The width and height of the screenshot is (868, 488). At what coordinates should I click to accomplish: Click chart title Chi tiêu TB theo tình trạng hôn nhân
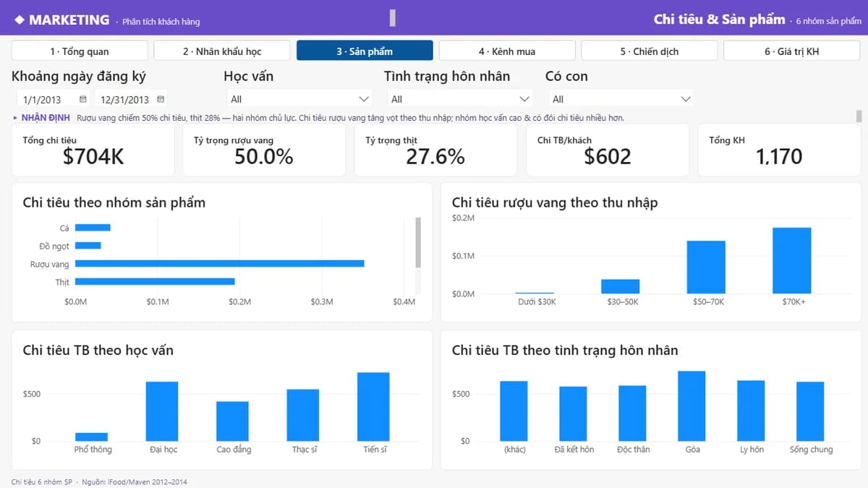point(565,351)
